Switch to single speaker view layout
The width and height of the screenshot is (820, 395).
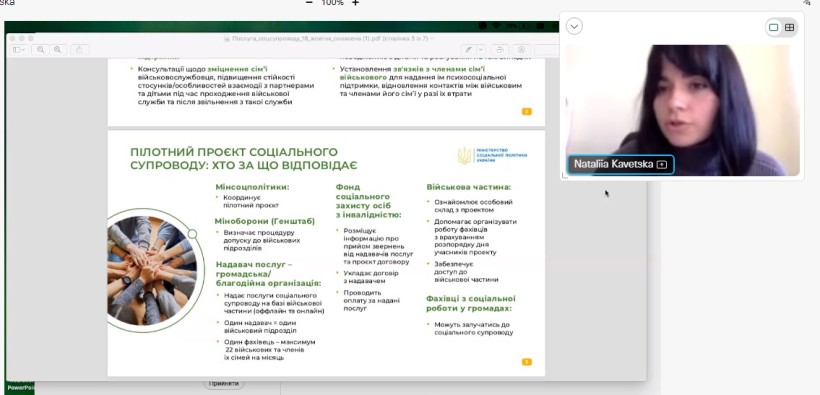(x=774, y=27)
